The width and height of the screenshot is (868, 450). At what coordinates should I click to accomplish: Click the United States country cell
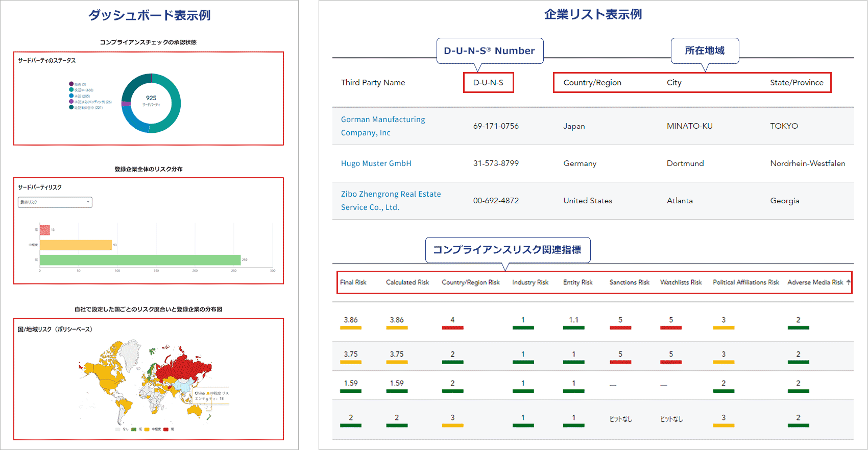tap(588, 201)
